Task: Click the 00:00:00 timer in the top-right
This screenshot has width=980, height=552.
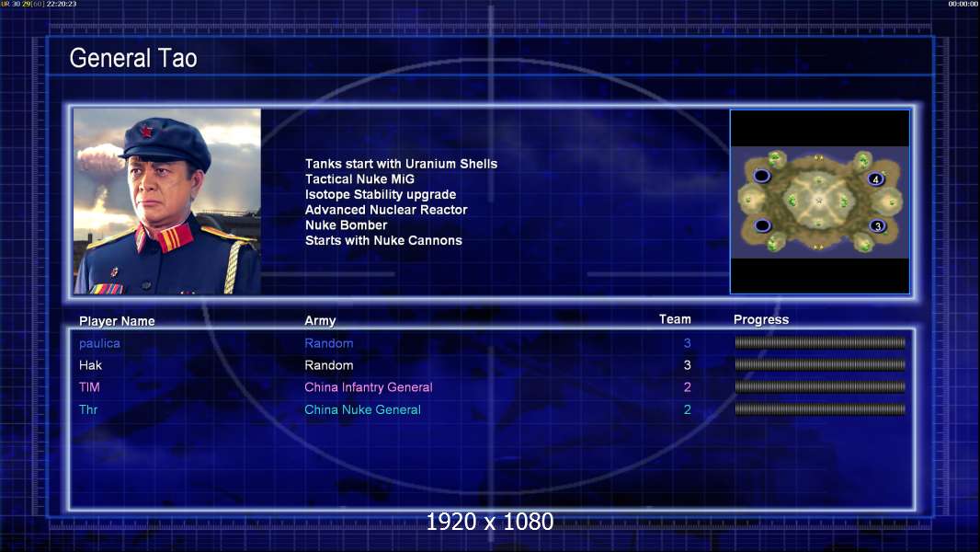Action: (963, 4)
